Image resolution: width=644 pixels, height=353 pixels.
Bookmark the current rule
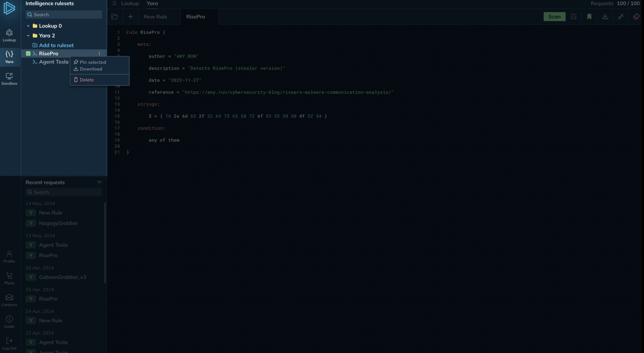point(589,16)
